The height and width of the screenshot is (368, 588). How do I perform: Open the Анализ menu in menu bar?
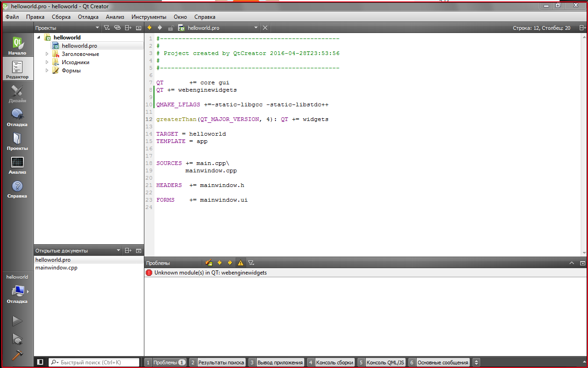[115, 17]
